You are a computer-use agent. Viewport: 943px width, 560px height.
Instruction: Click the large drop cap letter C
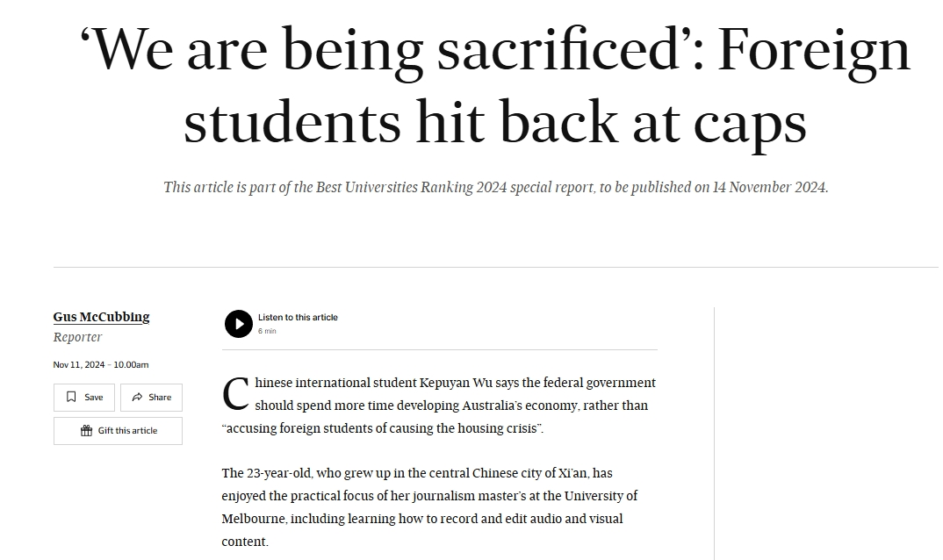pos(235,394)
